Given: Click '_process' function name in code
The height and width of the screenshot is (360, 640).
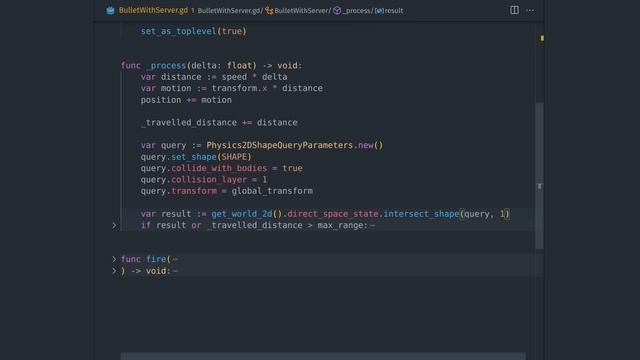Looking at the screenshot, I should [x=166, y=66].
